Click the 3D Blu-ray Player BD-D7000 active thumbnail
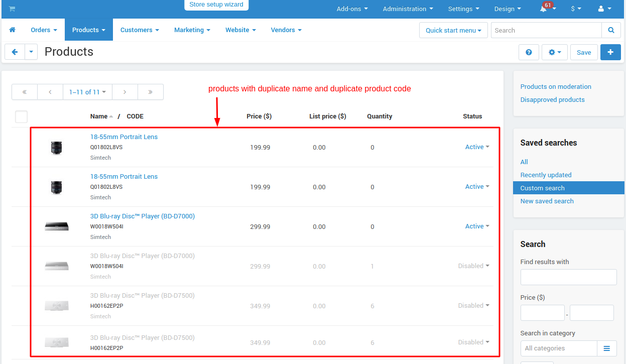This screenshot has height=364, width=626. click(56, 226)
